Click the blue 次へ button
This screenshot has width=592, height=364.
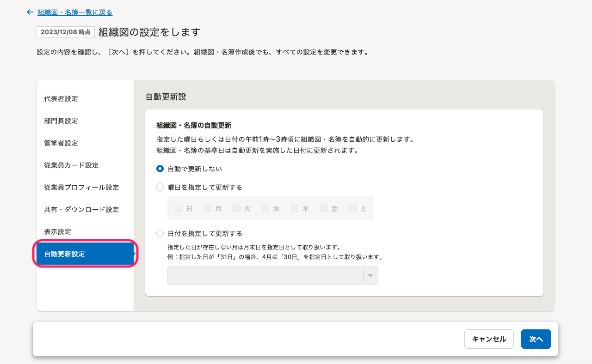pos(536,339)
